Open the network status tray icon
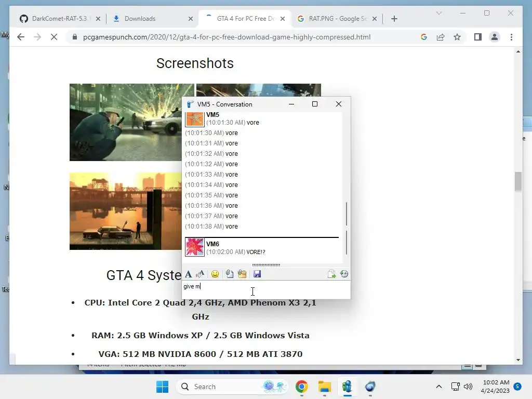Viewport: 532px width, 399px height. coord(455,387)
